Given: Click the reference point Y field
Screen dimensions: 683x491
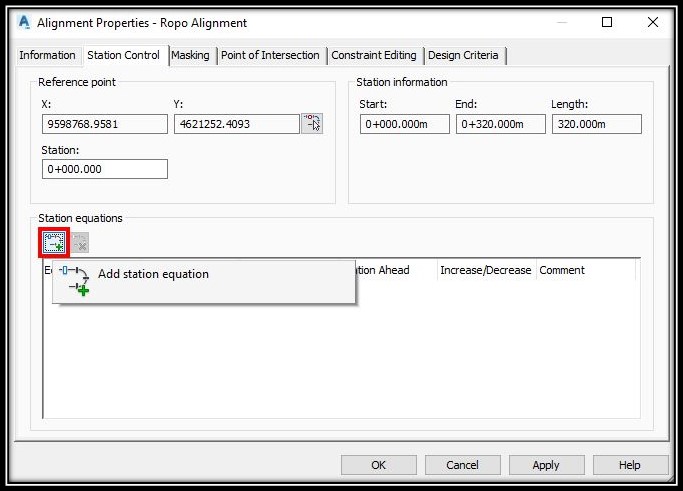Looking at the screenshot, I should tap(237, 124).
